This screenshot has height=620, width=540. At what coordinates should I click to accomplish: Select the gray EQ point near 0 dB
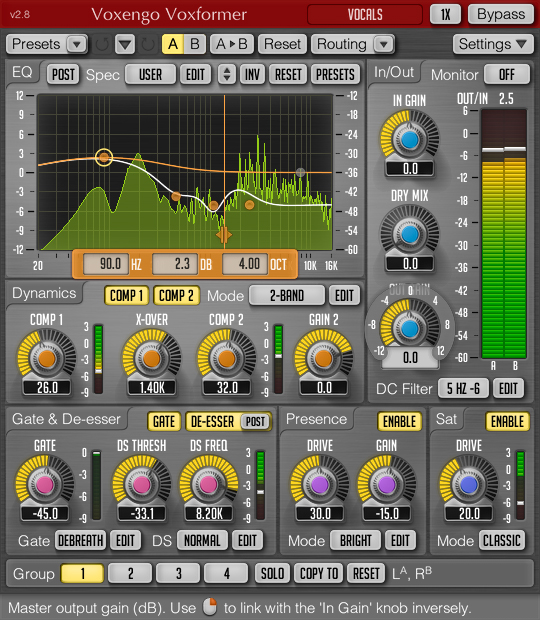300,172
